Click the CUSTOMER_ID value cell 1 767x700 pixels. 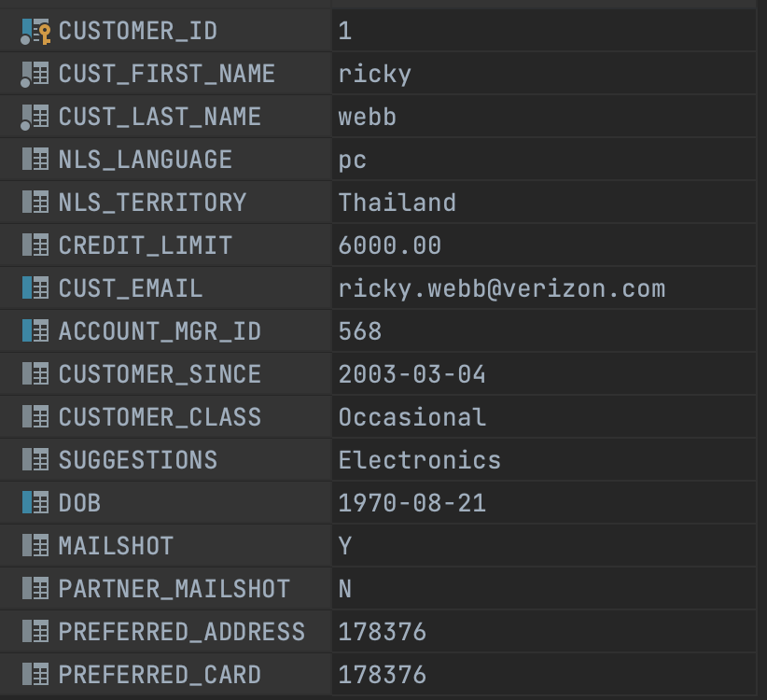tap(544, 31)
